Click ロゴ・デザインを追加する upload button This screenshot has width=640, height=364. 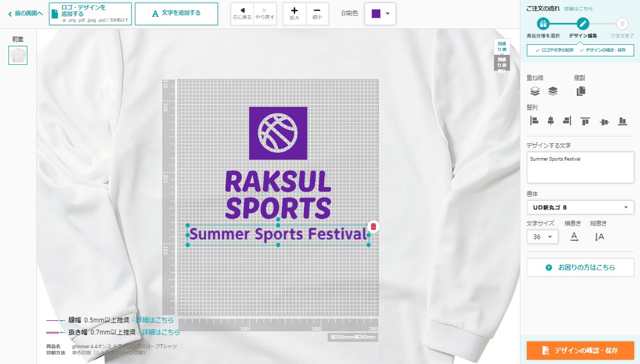click(x=90, y=14)
